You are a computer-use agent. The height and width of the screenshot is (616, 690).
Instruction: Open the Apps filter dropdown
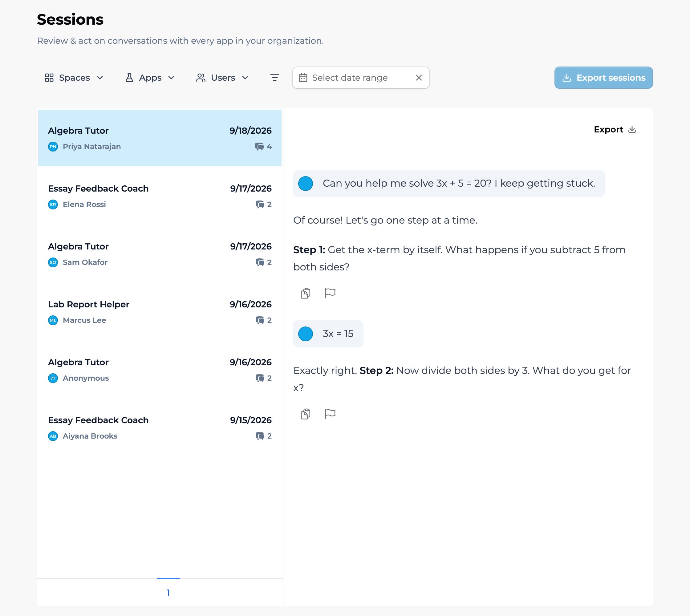click(150, 78)
